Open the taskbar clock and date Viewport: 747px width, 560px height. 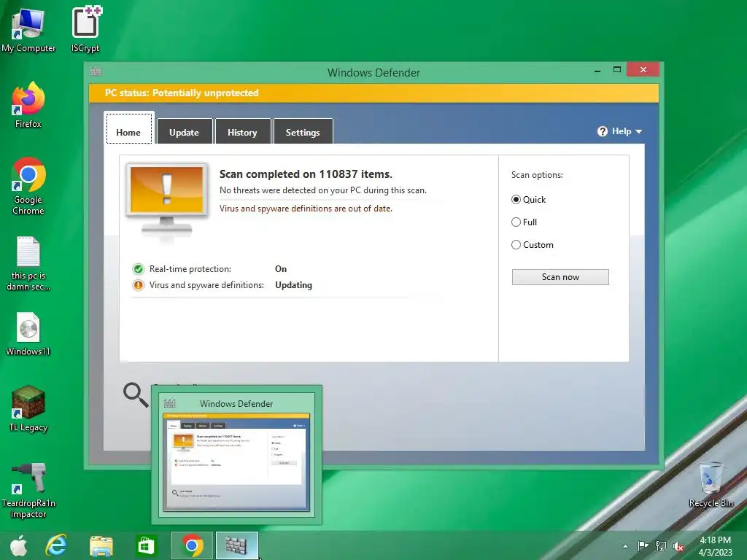(x=715, y=546)
